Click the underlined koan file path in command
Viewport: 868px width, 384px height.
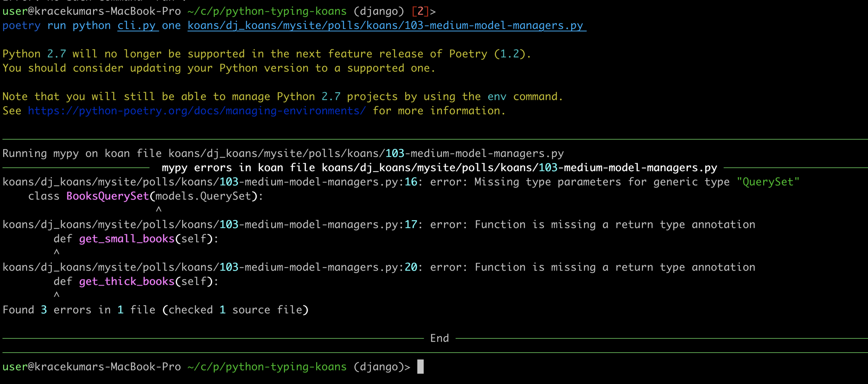point(386,26)
